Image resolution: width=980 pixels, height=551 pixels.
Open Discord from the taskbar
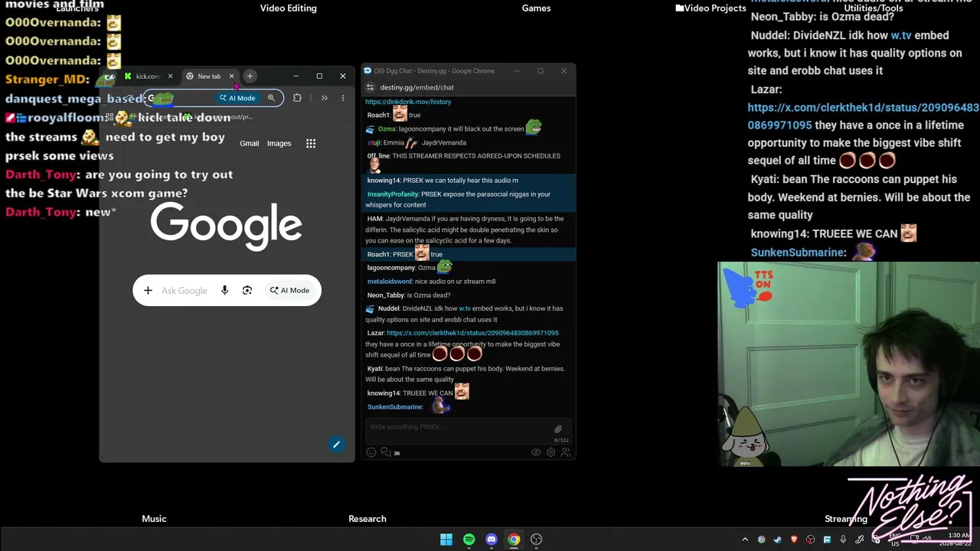click(x=492, y=540)
